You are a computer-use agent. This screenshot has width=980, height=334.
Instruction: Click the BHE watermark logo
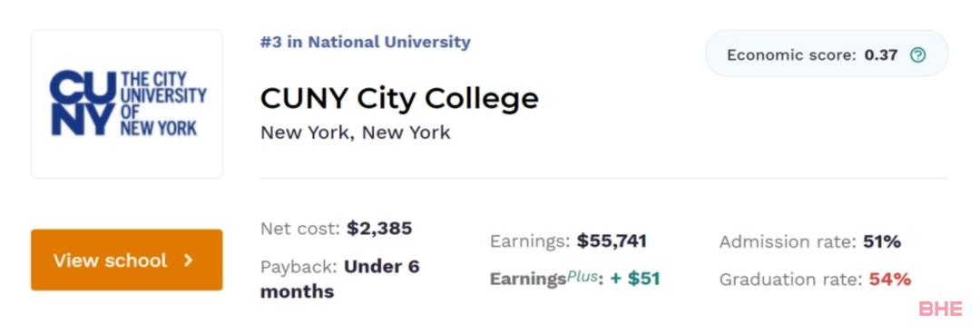pos(940,309)
